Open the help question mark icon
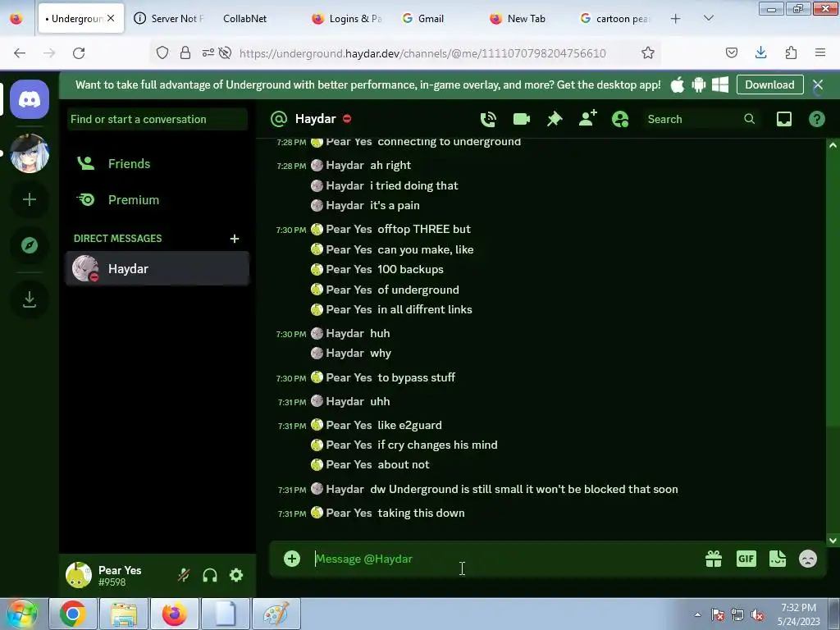840x630 pixels. (816, 119)
